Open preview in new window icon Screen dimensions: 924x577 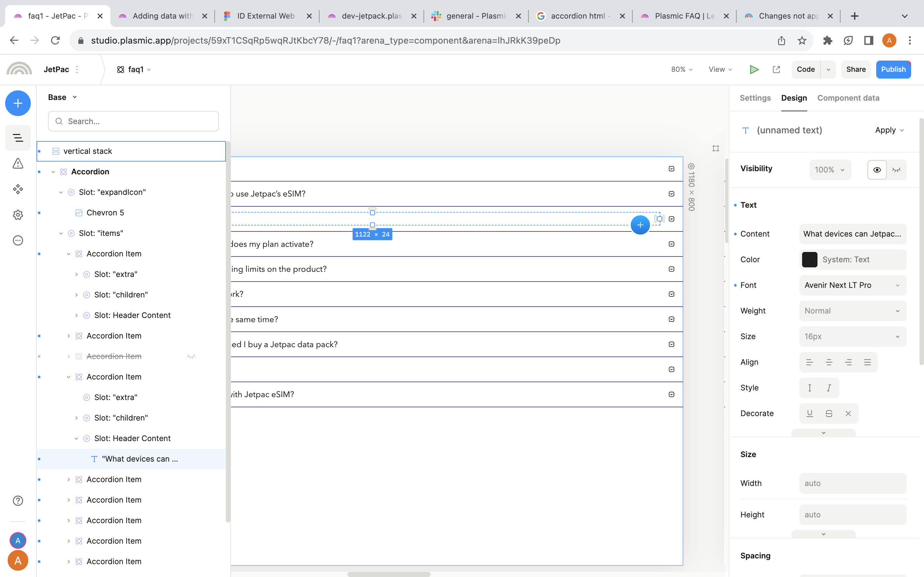776,70
